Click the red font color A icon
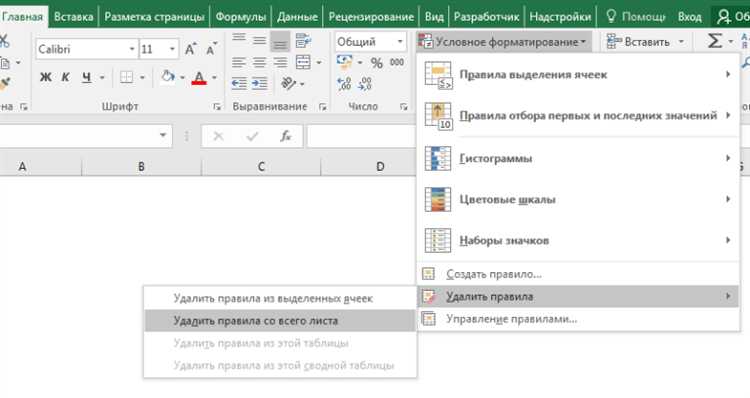This screenshot has height=398, width=750. 199,77
